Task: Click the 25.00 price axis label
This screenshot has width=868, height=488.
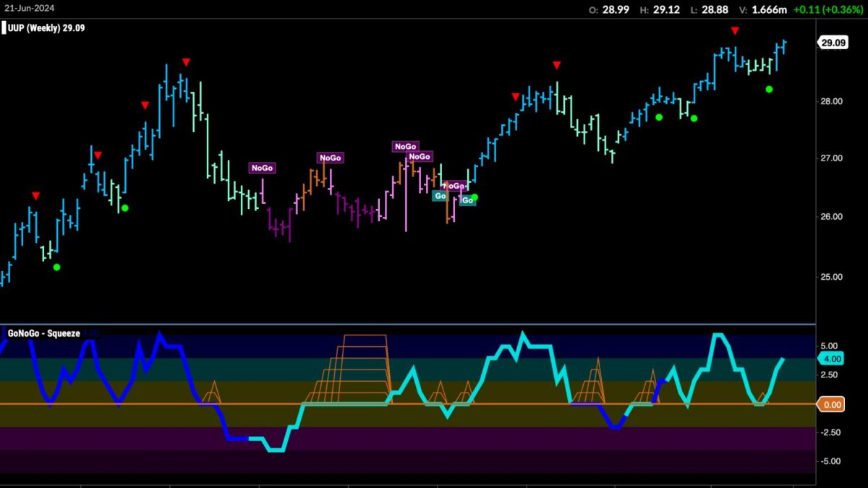Action: point(831,277)
